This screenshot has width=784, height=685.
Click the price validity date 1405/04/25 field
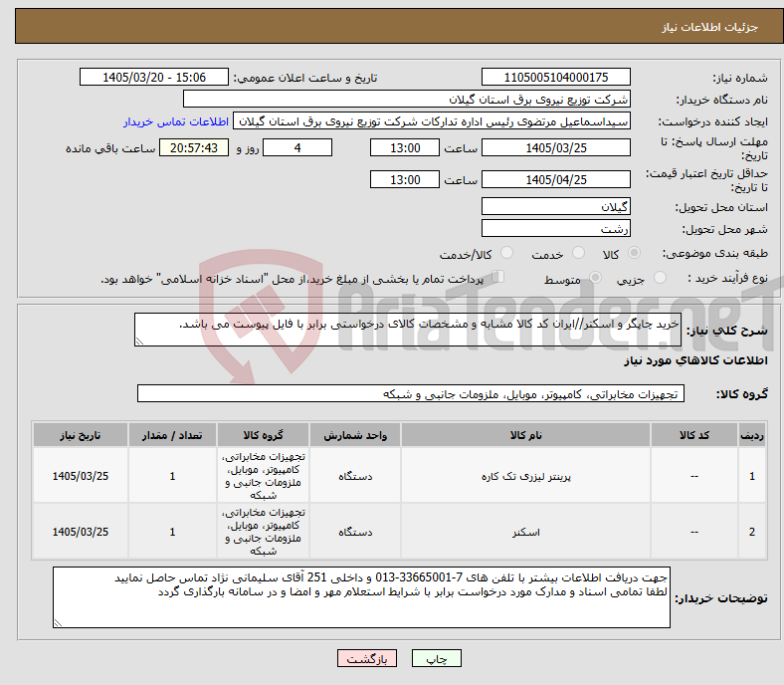click(x=555, y=179)
